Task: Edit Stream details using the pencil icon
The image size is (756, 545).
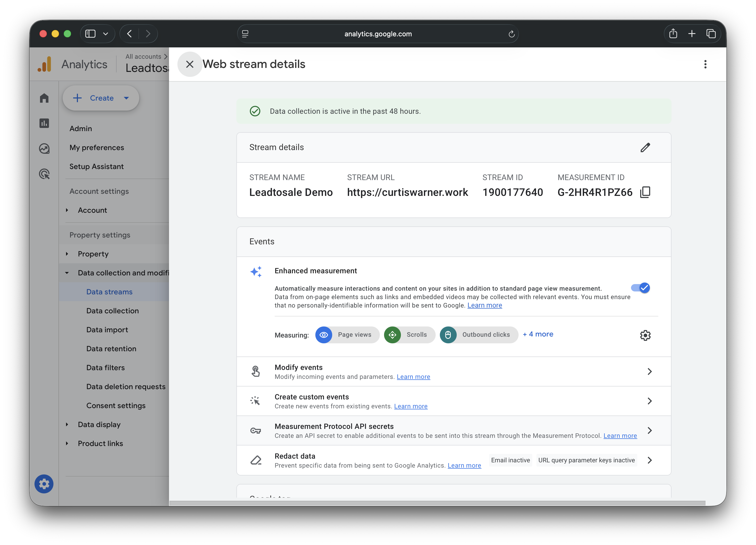Action: point(646,147)
